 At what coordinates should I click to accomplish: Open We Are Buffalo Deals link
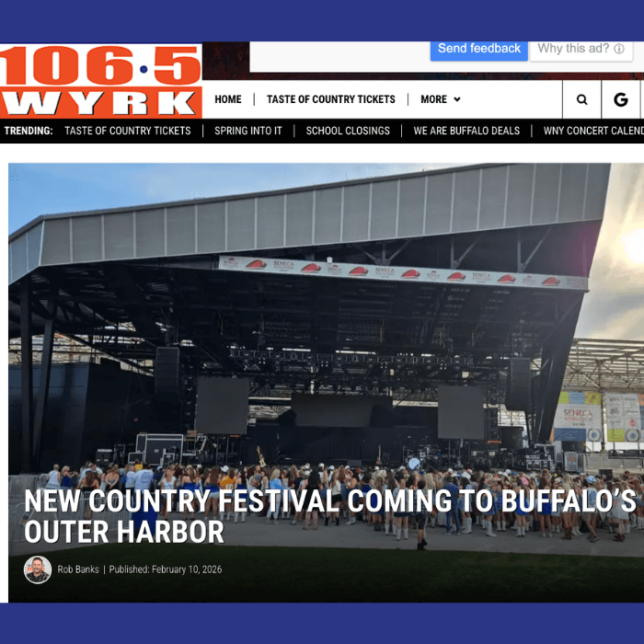pyautogui.click(x=466, y=131)
